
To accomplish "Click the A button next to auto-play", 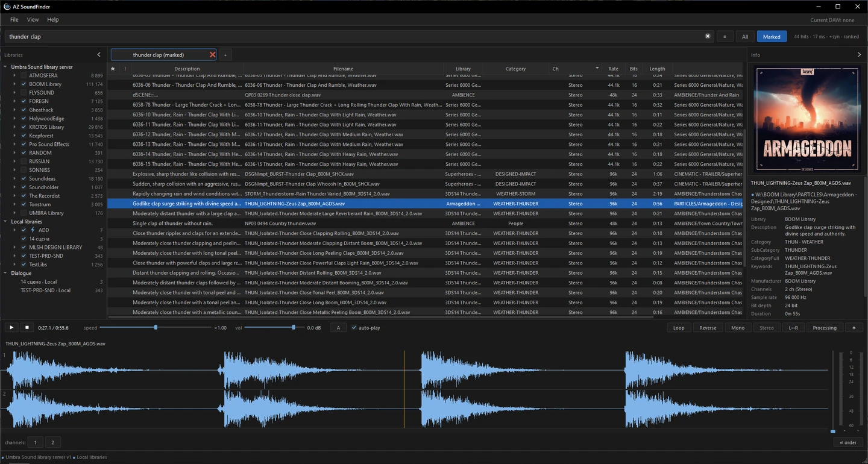I will point(338,328).
